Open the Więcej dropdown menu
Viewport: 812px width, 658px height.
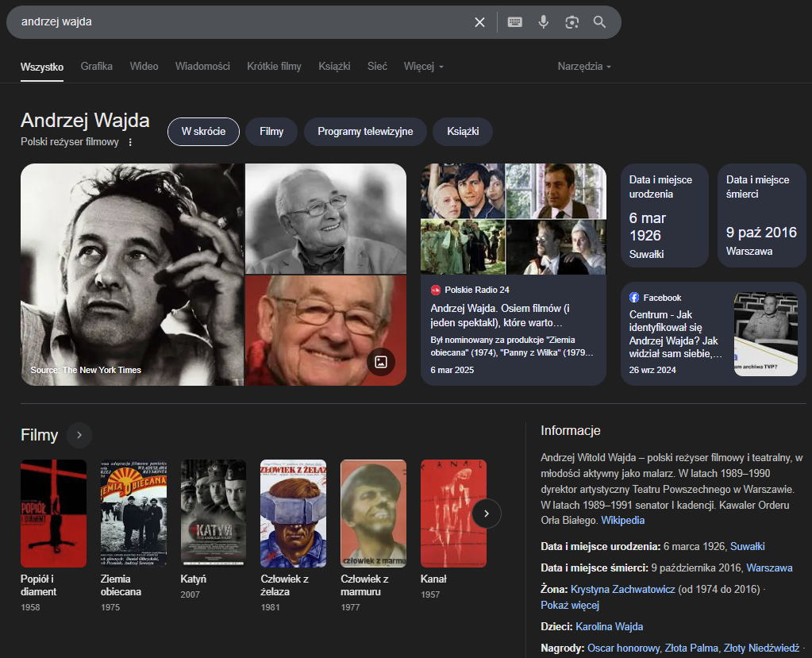coord(424,67)
